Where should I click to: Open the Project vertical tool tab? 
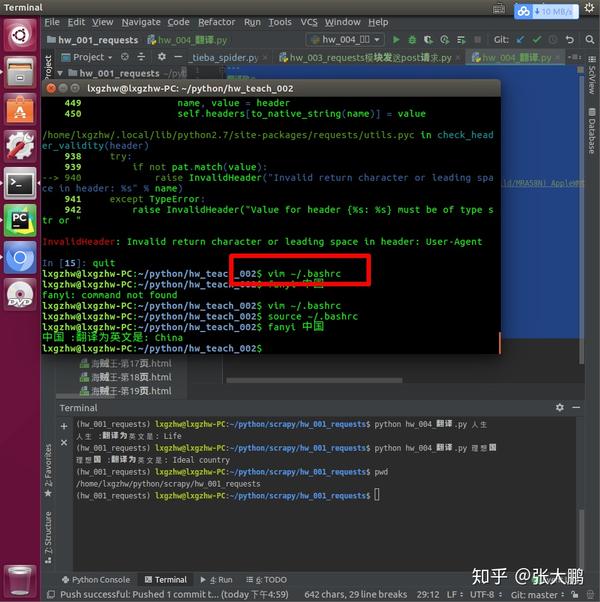48,66
